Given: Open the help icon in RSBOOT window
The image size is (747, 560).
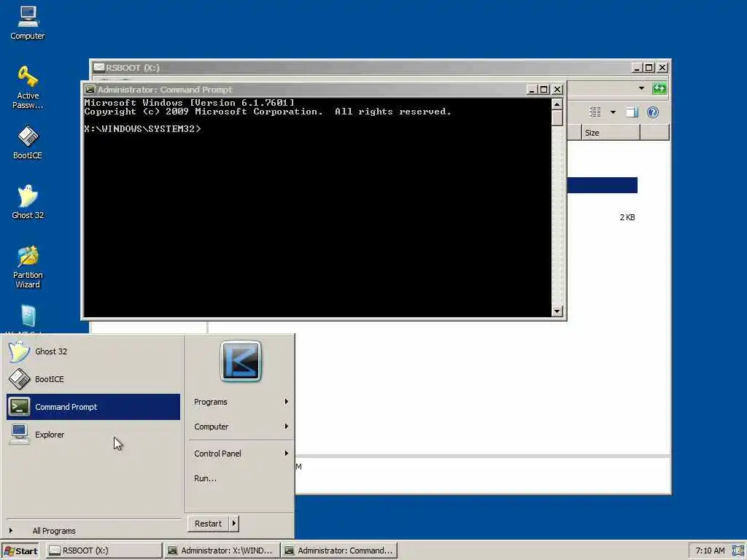Looking at the screenshot, I should 653,112.
